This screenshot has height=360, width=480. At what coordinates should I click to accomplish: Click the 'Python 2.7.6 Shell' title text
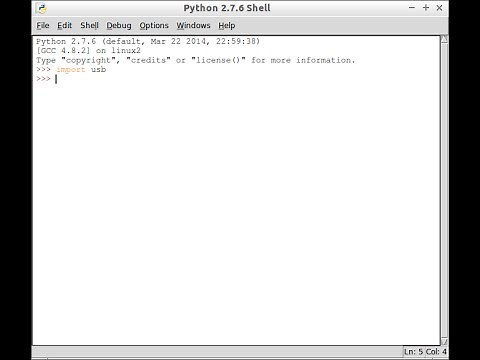(x=227, y=8)
